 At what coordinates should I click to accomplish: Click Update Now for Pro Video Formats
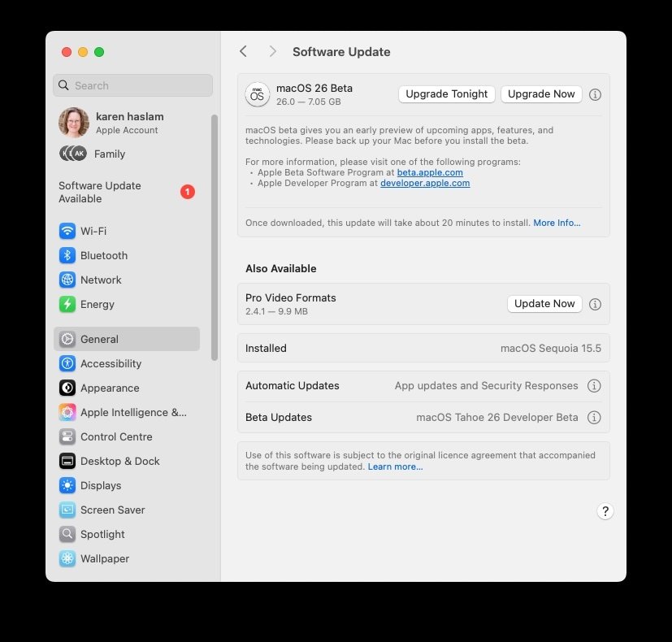coord(544,304)
